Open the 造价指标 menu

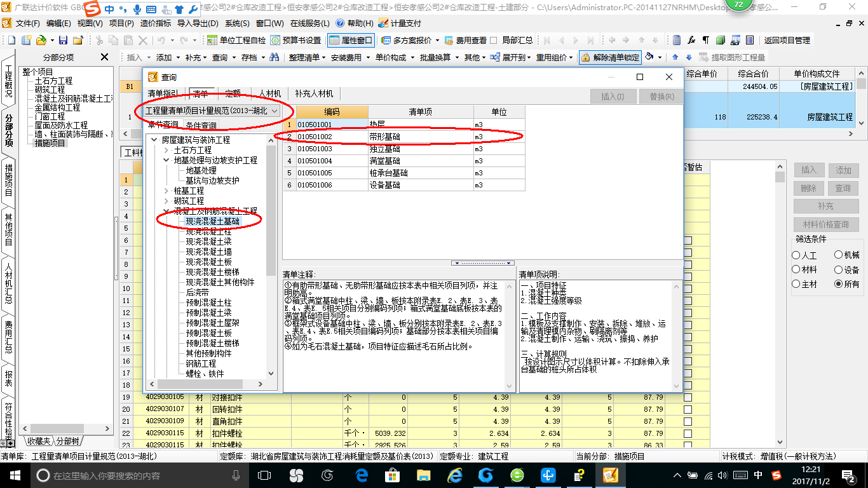(x=156, y=24)
